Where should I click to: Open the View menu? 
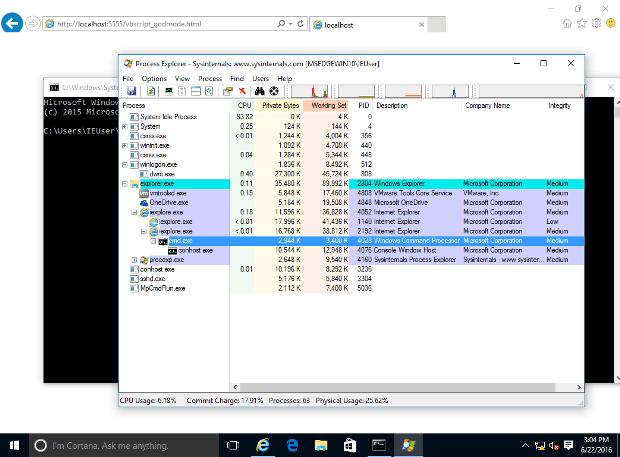182,78
